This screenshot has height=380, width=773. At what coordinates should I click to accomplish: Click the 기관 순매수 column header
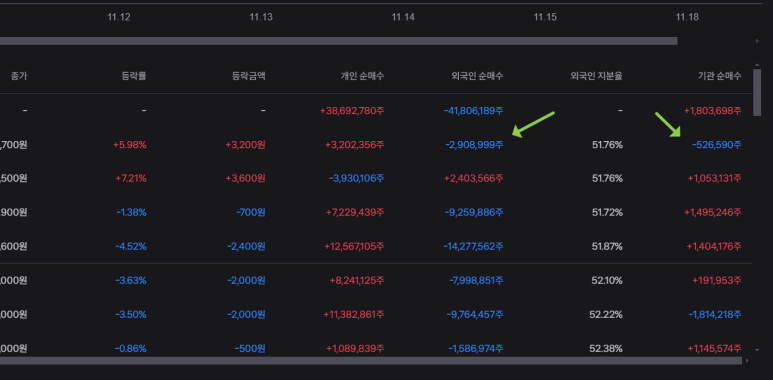(719, 76)
